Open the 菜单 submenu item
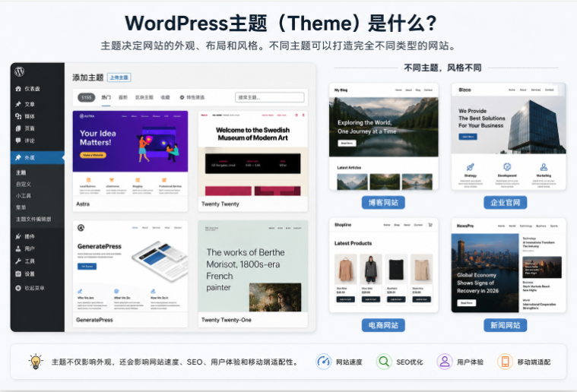Image resolution: width=577 pixels, height=392 pixels. tap(21, 207)
